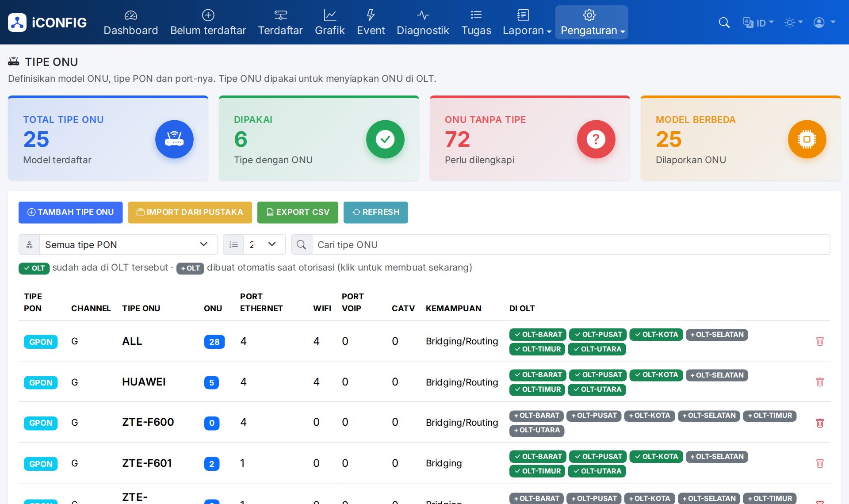The image size is (849, 504).
Task: Click OLT-PUSAT badge in HUAWEI row
Action: (598, 375)
